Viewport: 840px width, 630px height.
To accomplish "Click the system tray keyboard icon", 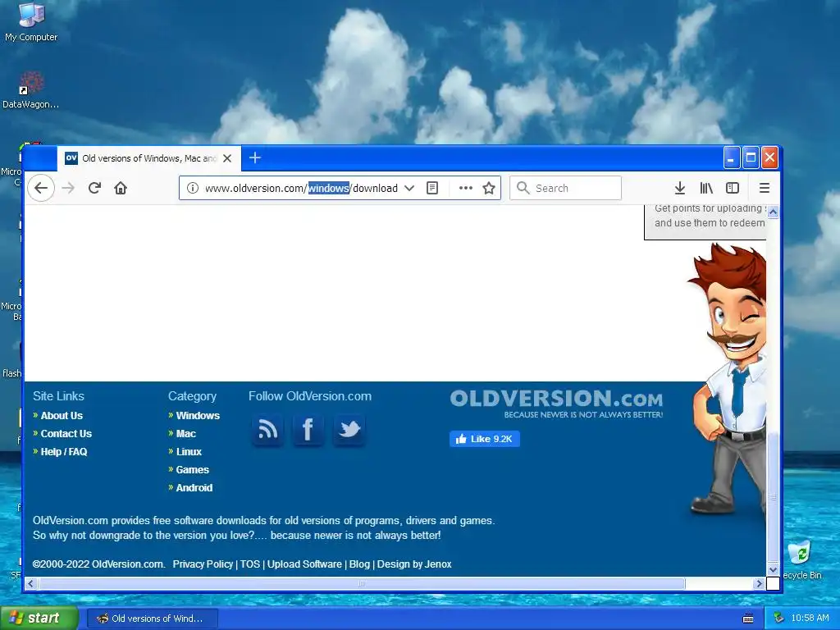I will pyautogui.click(x=748, y=619).
